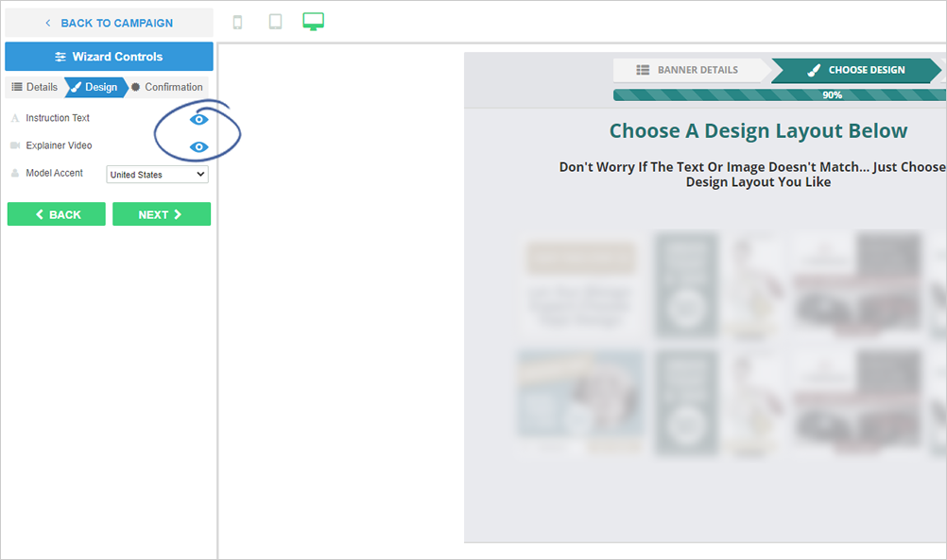Switch to tablet preview icon

pos(275,22)
